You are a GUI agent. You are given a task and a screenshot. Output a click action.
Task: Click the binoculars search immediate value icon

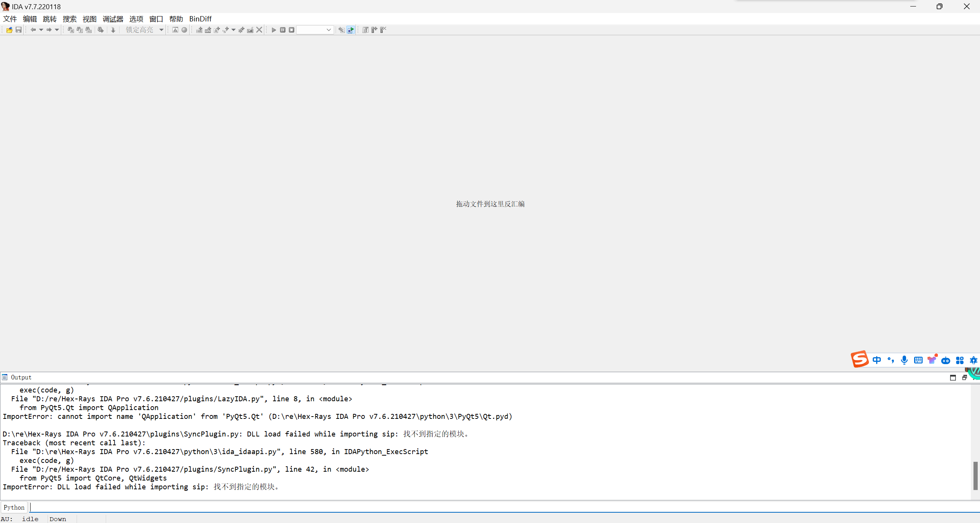click(71, 30)
